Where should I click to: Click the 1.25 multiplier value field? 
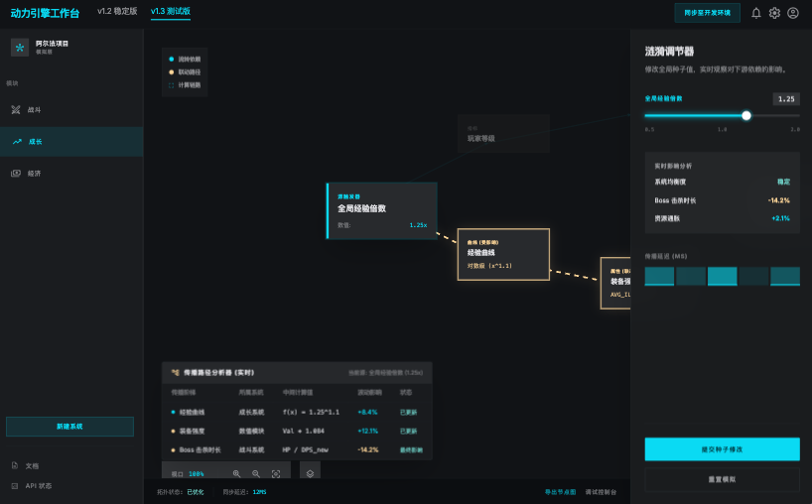click(x=786, y=99)
